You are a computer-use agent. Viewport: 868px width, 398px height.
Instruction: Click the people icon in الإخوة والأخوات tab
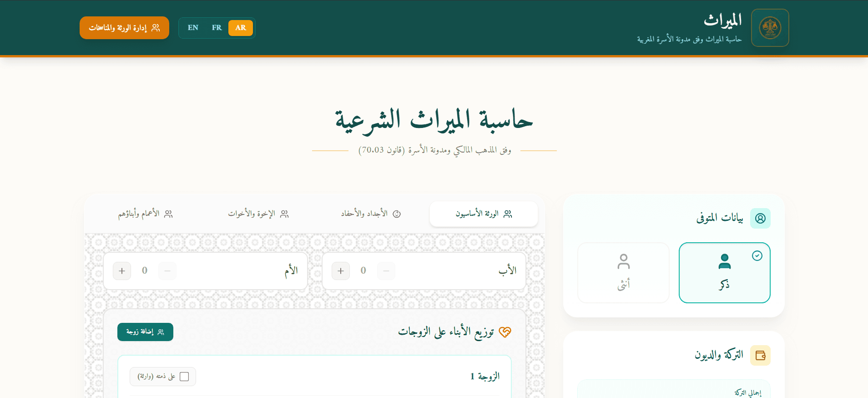(x=284, y=214)
